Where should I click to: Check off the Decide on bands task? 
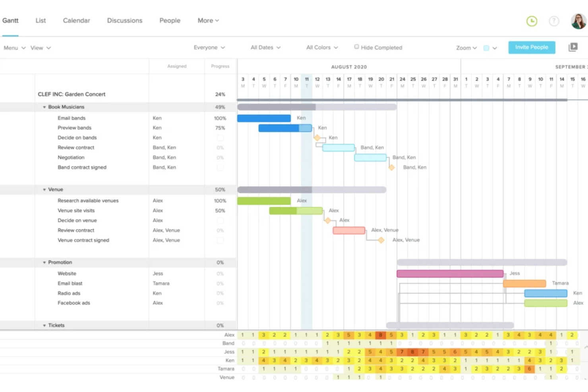point(220,138)
